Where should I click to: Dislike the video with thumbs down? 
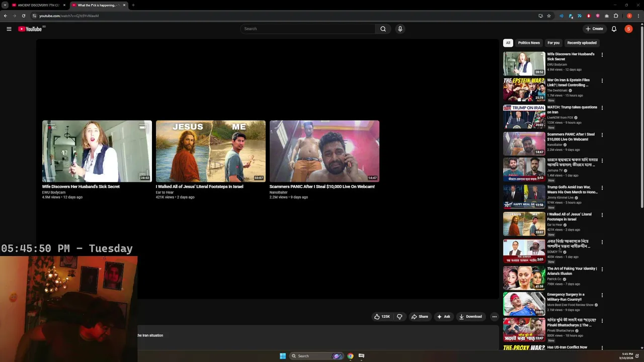point(399,317)
